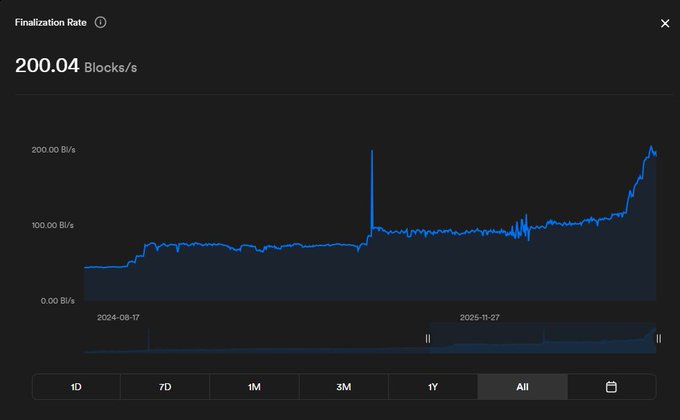
Task: Select the 1D time range
Action: (76, 387)
